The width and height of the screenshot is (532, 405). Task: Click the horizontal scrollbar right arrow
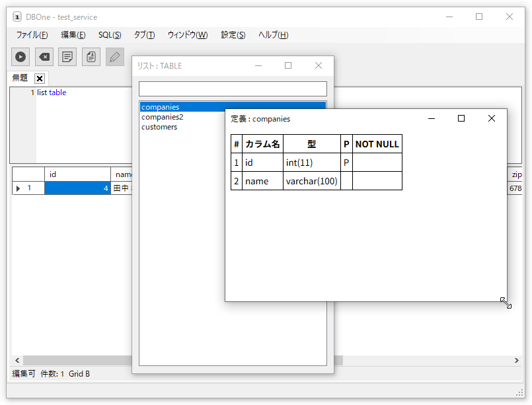[517, 361]
